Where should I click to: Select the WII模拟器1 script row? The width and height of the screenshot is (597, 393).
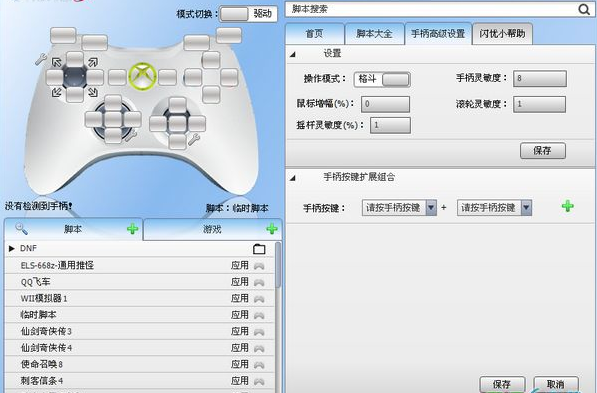(x=140, y=299)
